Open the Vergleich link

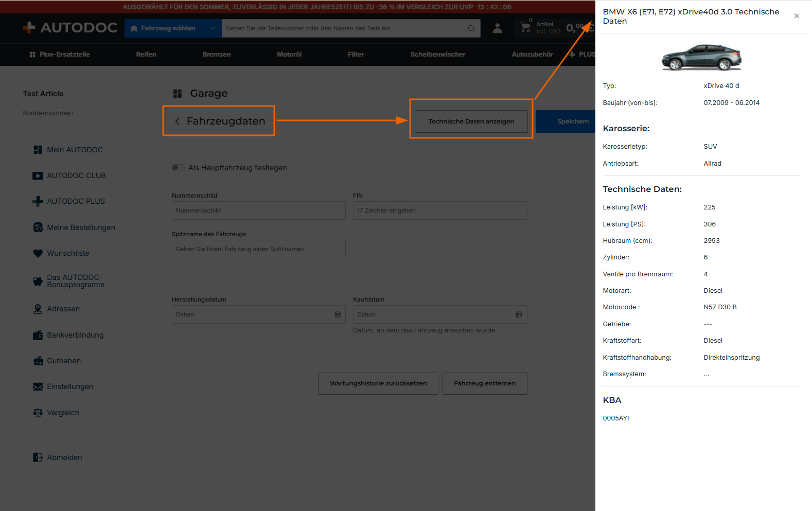click(63, 413)
